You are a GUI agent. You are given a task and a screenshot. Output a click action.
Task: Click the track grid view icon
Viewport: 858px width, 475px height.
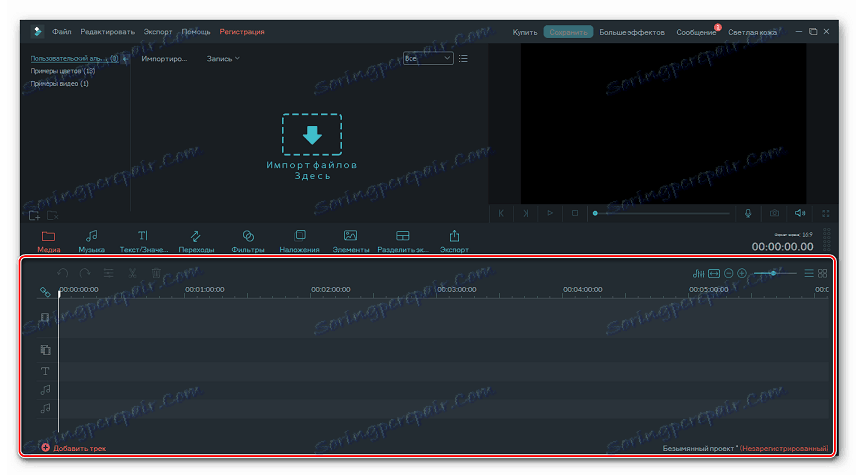[822, 273]
